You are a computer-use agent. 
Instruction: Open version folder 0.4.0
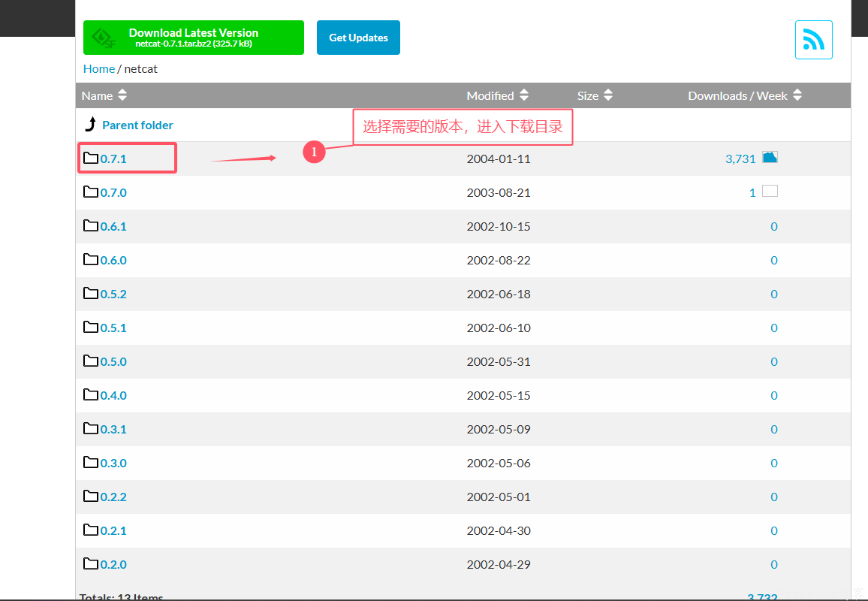point(113,395)
